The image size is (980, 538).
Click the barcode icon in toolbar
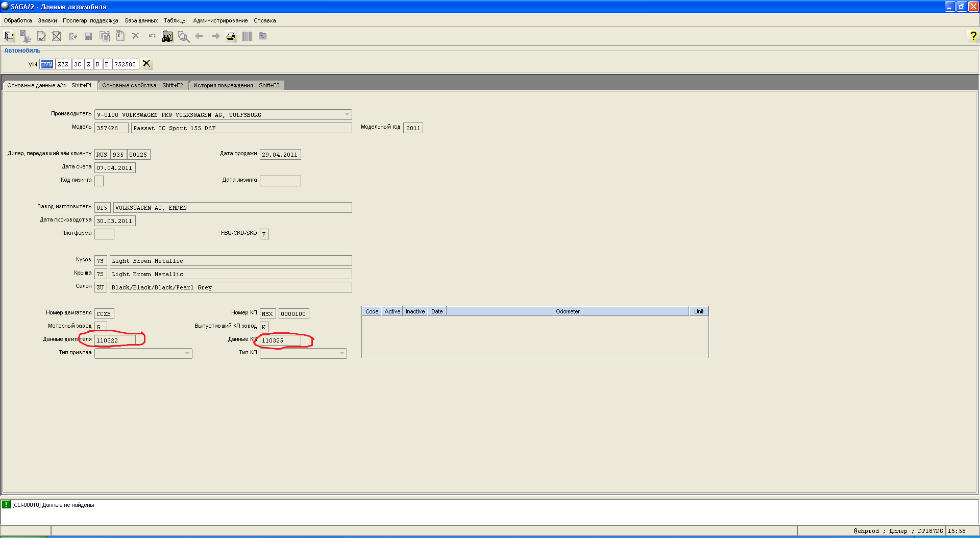pyautogui.click(x=247, y=36)
